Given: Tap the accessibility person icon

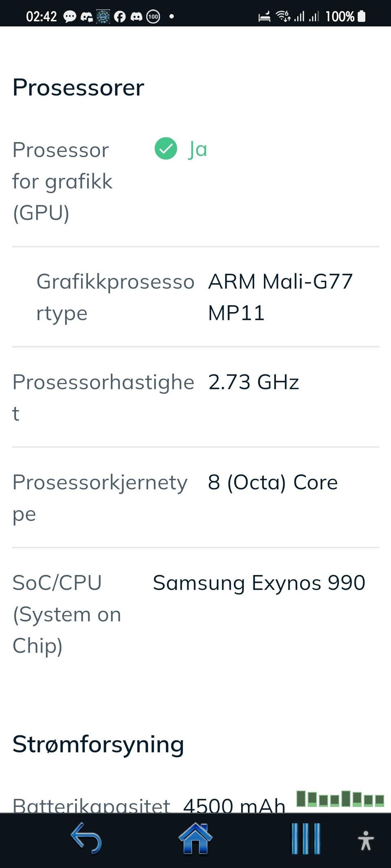Looking at the screenshot, I should coord(365,840).
